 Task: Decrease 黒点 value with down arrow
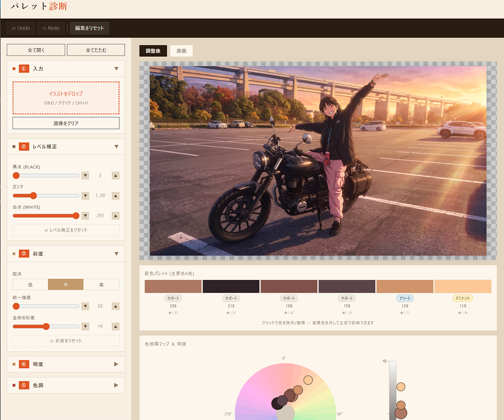click(85, 176)
